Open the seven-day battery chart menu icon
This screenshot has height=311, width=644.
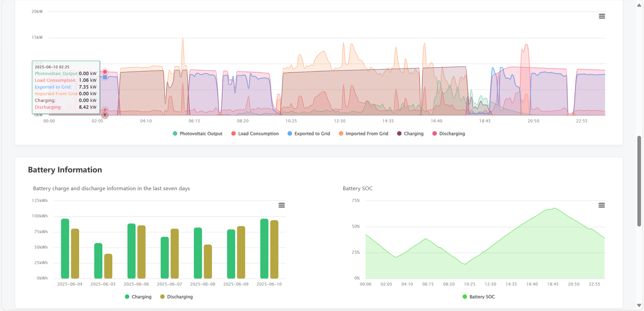click(x=282, y=205)
